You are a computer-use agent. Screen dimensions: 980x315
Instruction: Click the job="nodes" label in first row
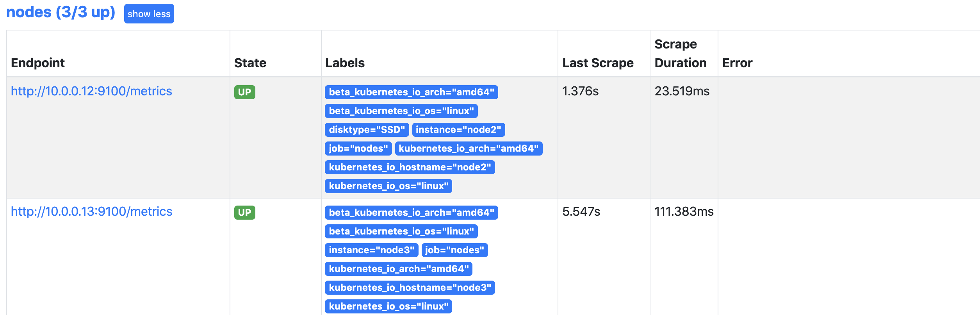click(x=358, y=149)
